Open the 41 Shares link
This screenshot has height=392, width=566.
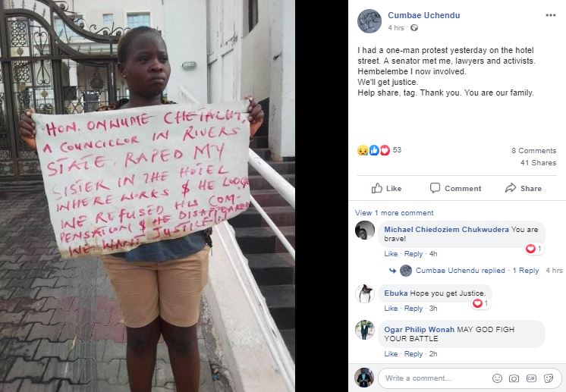click(538, 163)
